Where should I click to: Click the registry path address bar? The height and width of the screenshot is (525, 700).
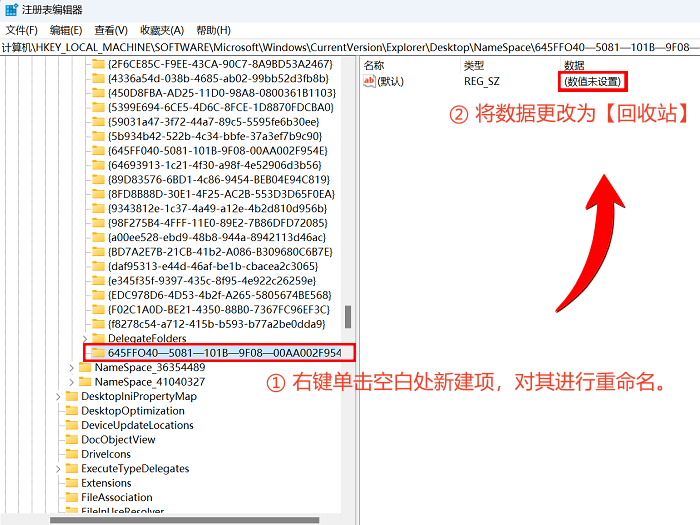350,47
